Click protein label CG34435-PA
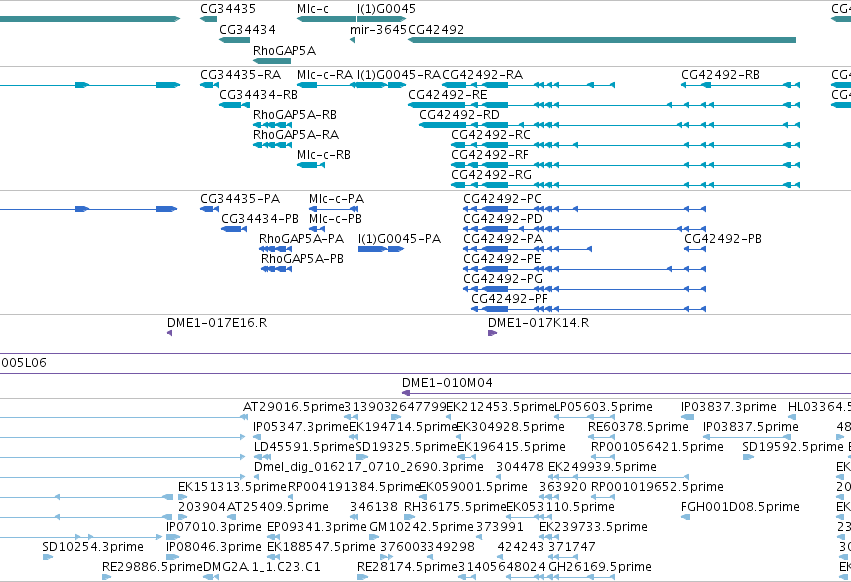 pyautogui.click(x=240, y=199)
